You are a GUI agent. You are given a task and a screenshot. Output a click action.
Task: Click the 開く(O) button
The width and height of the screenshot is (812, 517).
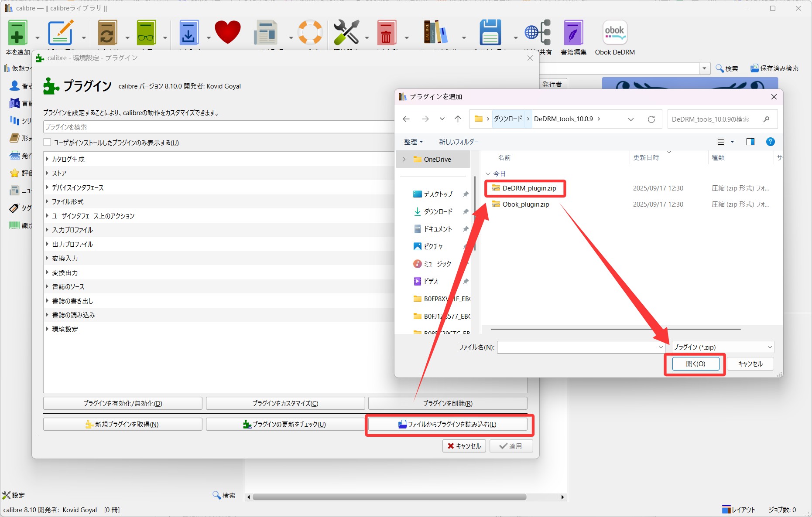click(695, 364)
